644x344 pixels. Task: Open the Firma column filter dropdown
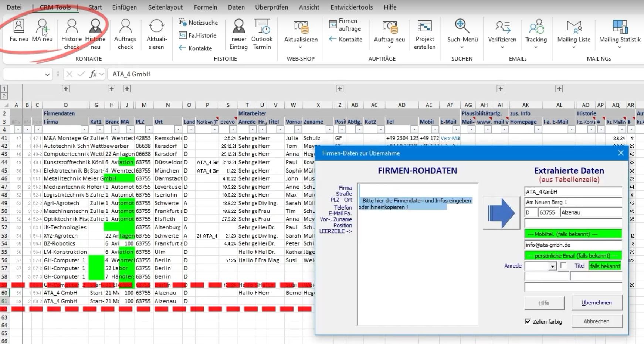pyautogui.click(x=85, y=129)
